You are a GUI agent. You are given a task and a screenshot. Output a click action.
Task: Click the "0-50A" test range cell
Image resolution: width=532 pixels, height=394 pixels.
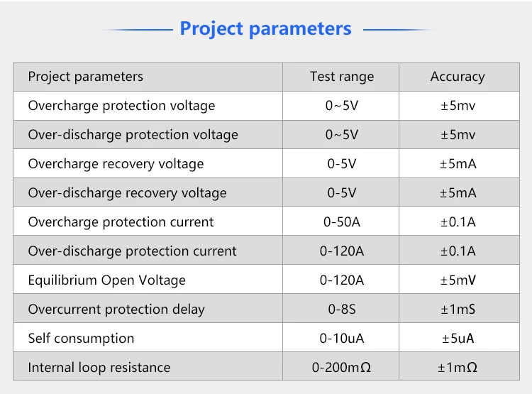pos(341,222)
